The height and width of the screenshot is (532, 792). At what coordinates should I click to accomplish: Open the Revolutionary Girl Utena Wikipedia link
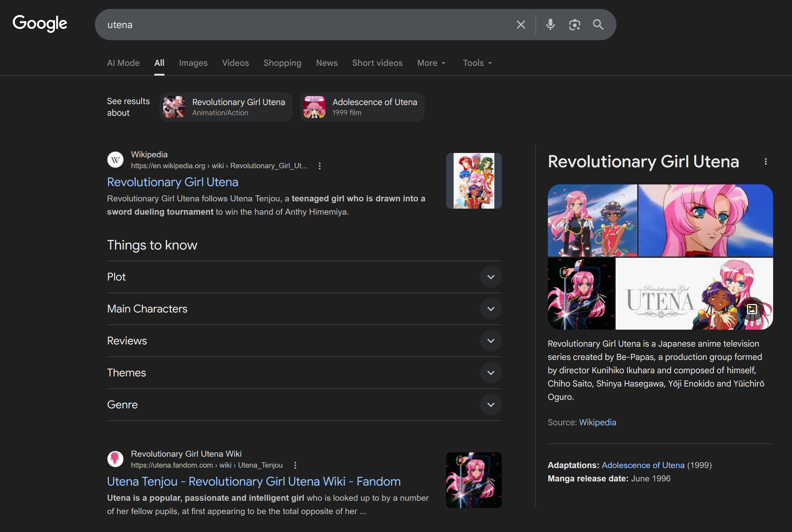pyautogui.click(x=172, y=182)
